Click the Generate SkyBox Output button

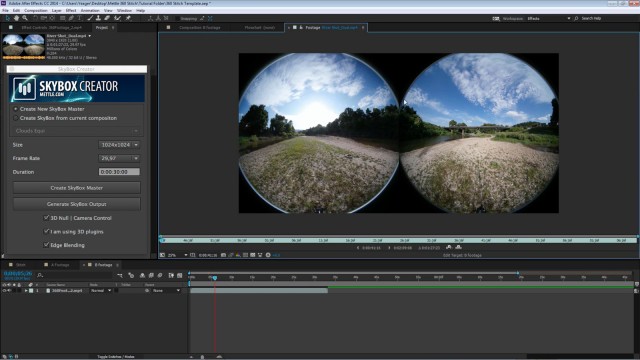(77, 204)
